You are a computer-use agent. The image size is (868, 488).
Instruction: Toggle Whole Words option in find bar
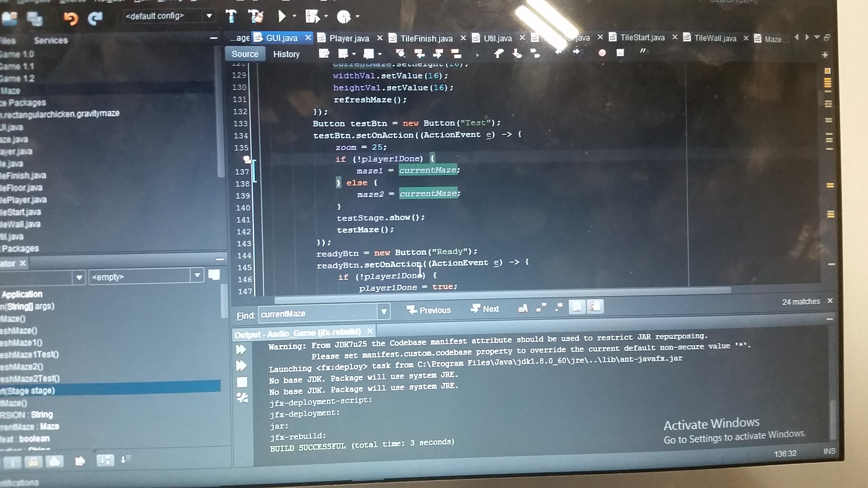point(541,308)
